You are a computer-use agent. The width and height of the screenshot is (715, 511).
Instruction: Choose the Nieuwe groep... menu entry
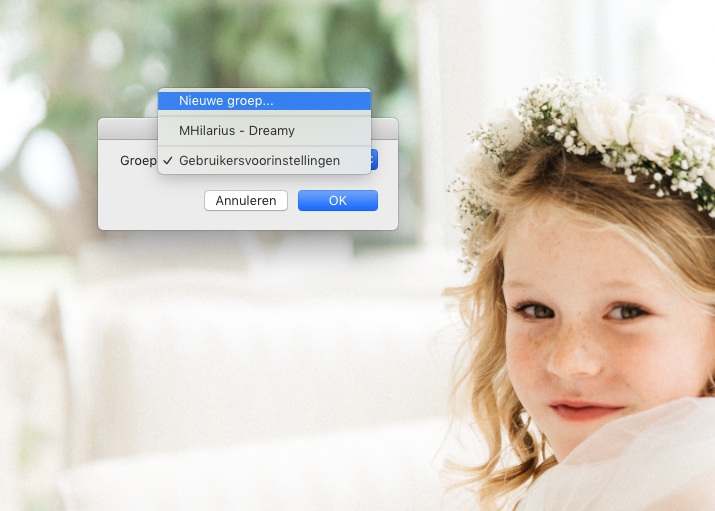click(x=264, y=101)
